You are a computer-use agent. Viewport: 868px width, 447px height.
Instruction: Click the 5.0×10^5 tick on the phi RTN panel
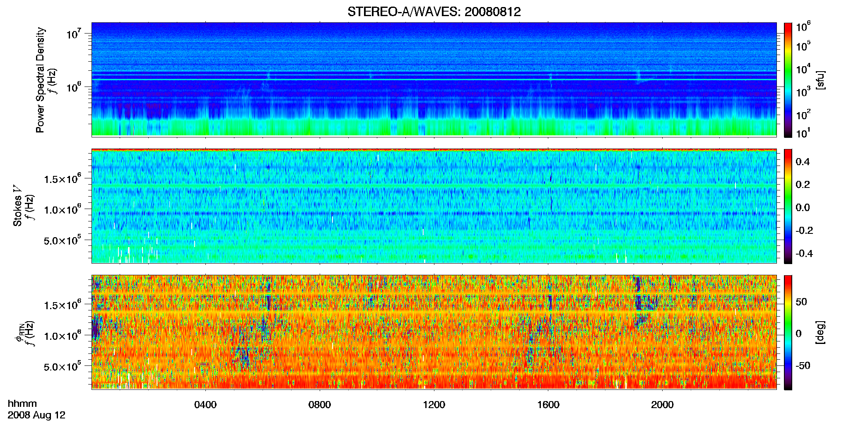click(63, 366)
